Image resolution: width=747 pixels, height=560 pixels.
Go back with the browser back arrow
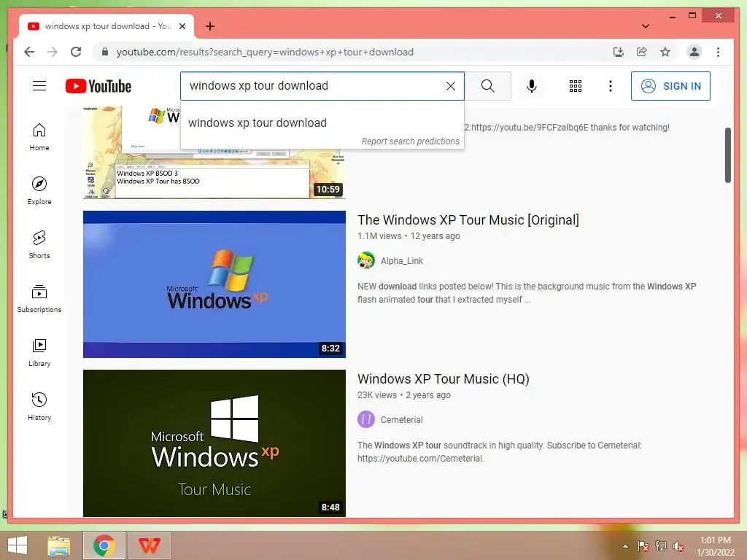coord(29,52)
